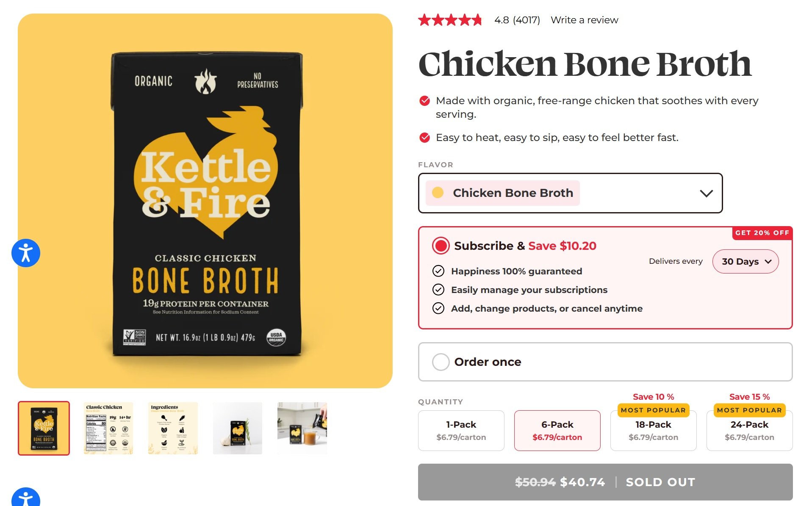
Task: Click the main product carton image
Action: click(205, 201)
